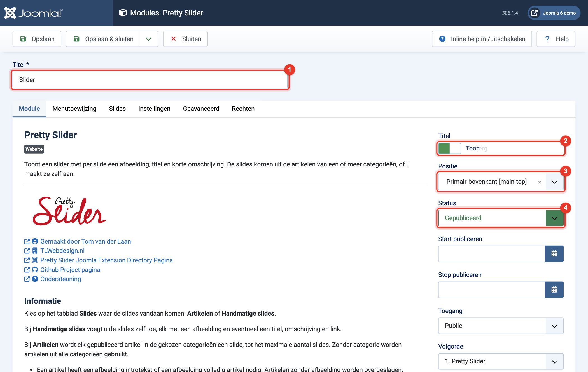The width and height of the screenshot is (588, 372).
Task: Open the Ondersteuning support link
Action: coord(61,279)
